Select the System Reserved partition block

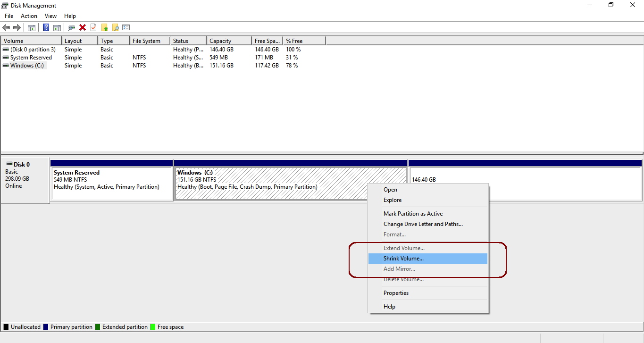click(112, 180)
